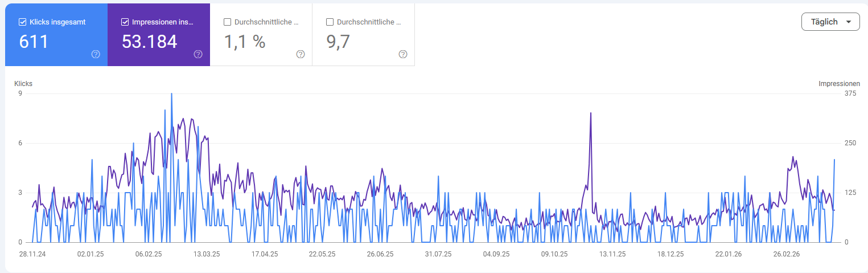Click the 13.03.25 date label on axis
This screenshot has width=868, height=273.
tap(206, 254)
